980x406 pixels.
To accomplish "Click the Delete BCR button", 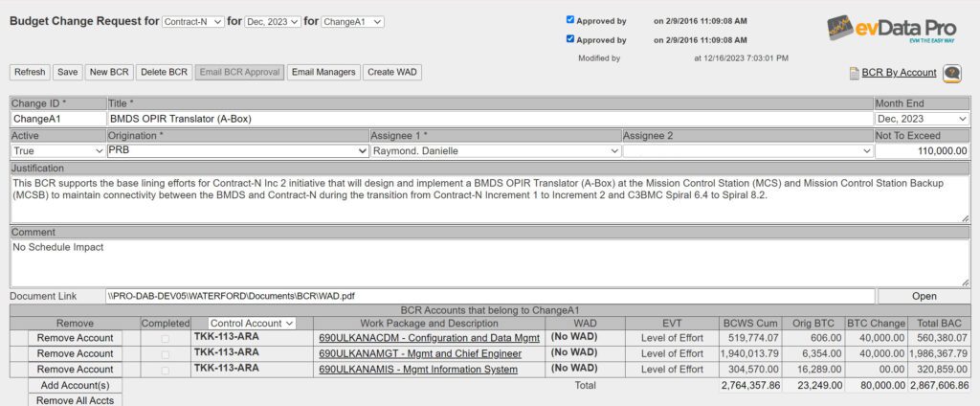I will click(x=164, y=72).
